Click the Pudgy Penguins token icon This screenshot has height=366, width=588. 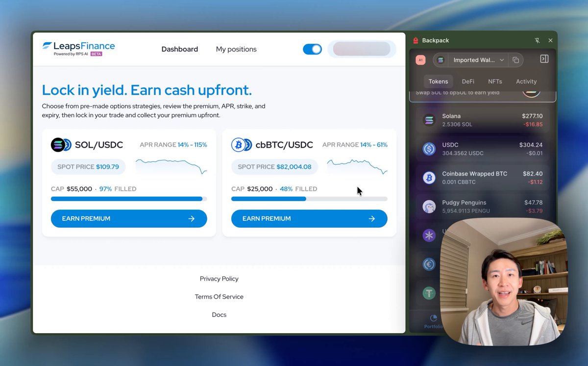[429, 207]
